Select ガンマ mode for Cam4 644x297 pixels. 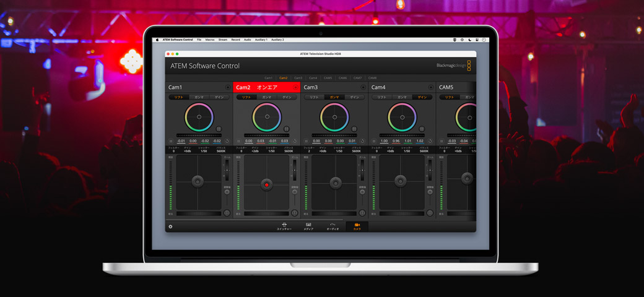(x=402, y=97)
